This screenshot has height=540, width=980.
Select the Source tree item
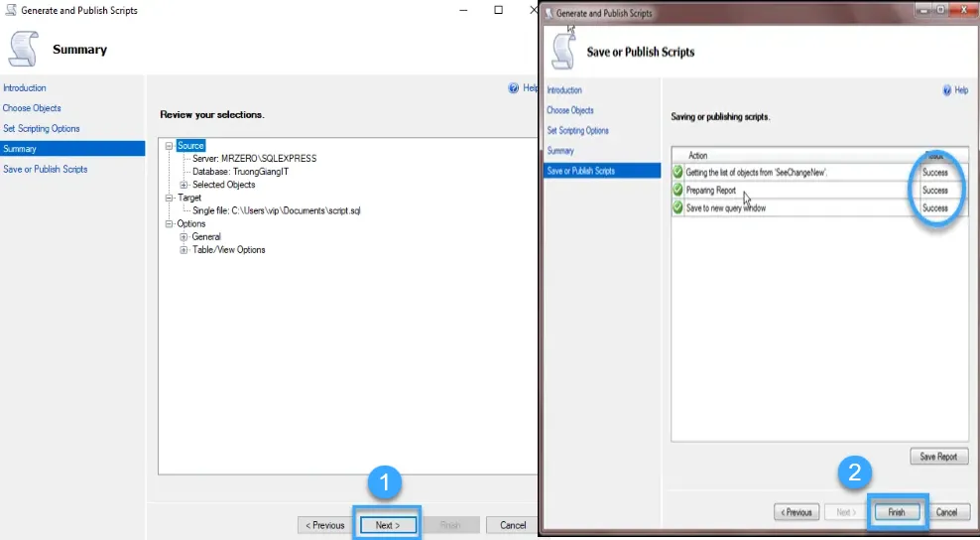coord(190,145)
